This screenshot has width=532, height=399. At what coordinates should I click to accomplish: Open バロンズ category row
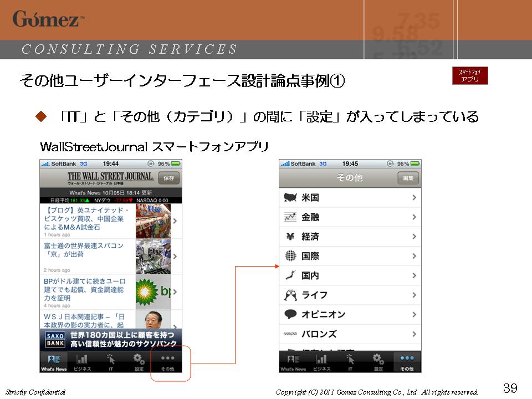(350, 334)
